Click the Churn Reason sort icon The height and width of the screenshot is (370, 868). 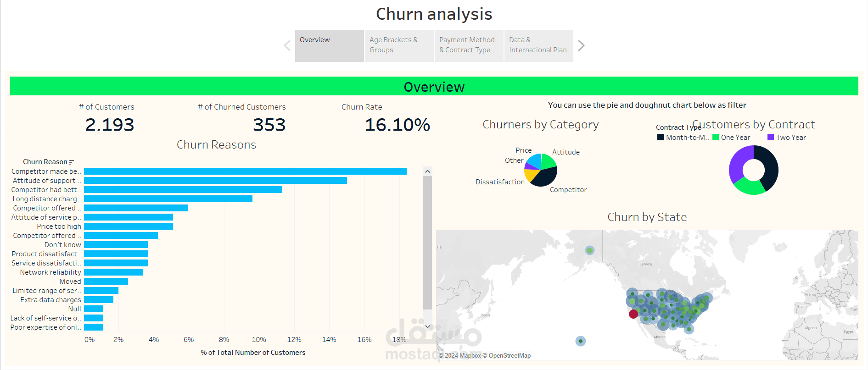[71, 162]
